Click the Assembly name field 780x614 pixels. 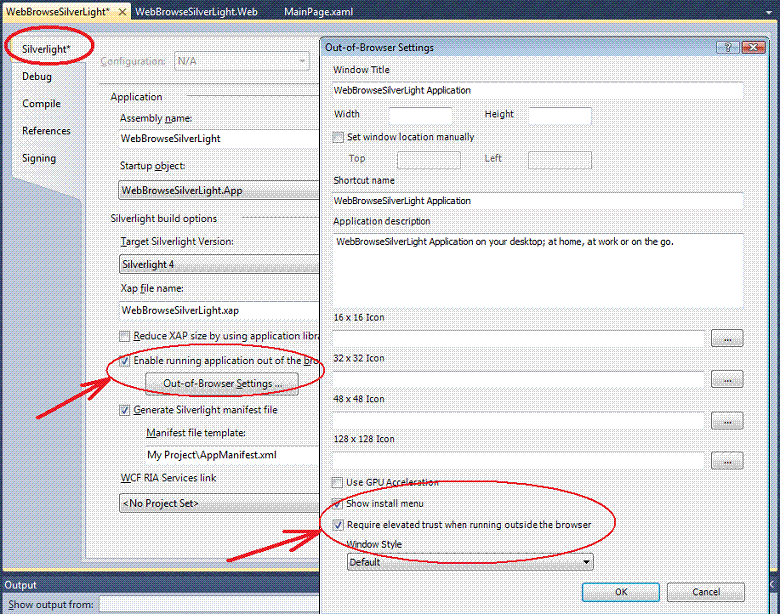219,139
